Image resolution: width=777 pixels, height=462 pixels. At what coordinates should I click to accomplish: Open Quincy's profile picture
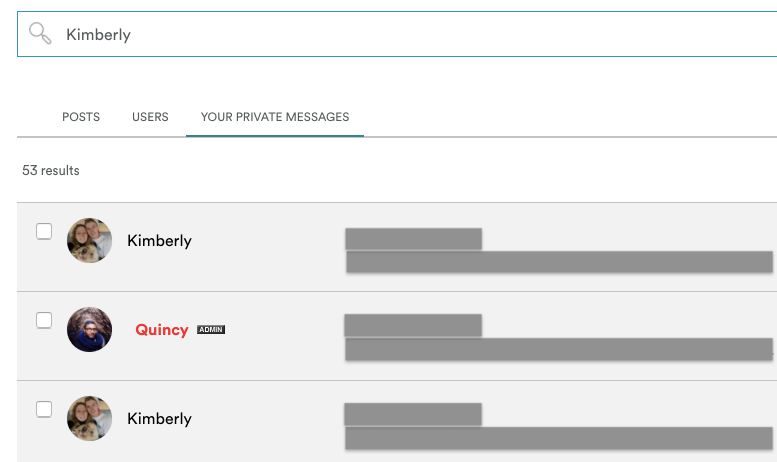click(89, 329)
